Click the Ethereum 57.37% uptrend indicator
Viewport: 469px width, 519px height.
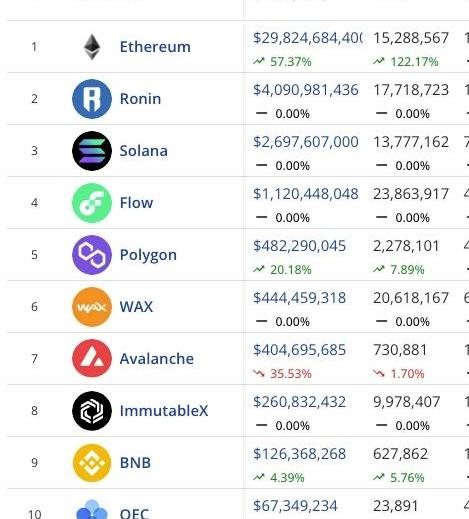pos(282,62)
